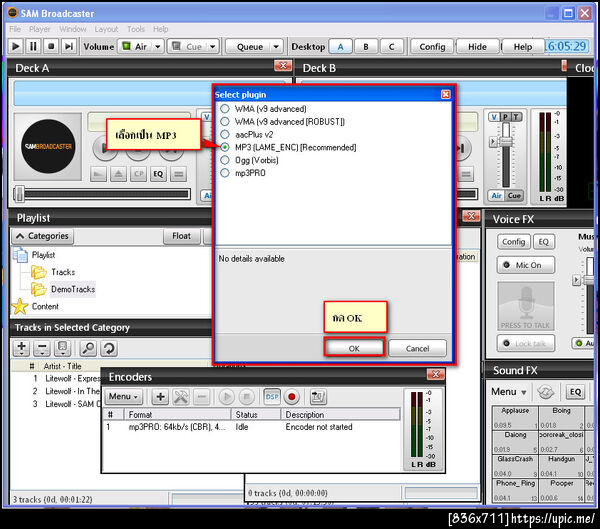600x529 pixels.
Task: Open the Tools menu
Action: click(x=136, y=29)
